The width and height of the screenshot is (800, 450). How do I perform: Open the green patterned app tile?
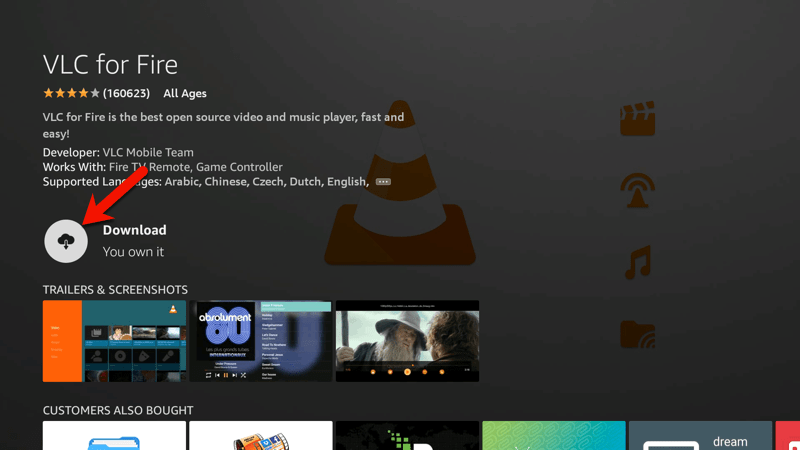point(554,435)
